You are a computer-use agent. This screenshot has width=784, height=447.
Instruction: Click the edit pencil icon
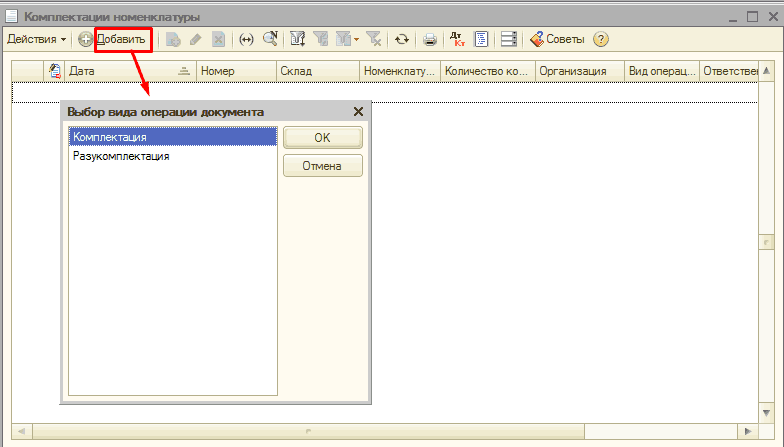tap(196, 39)
